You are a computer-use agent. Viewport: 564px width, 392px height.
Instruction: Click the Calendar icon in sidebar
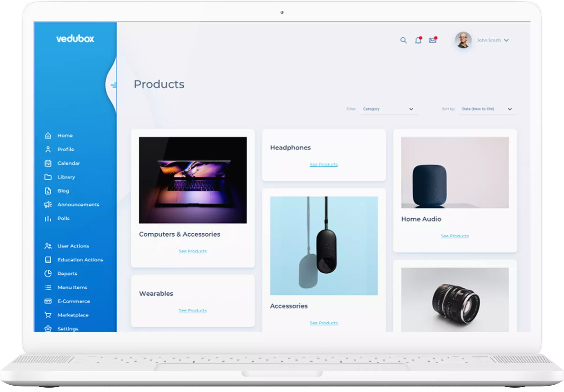[48, 163]
